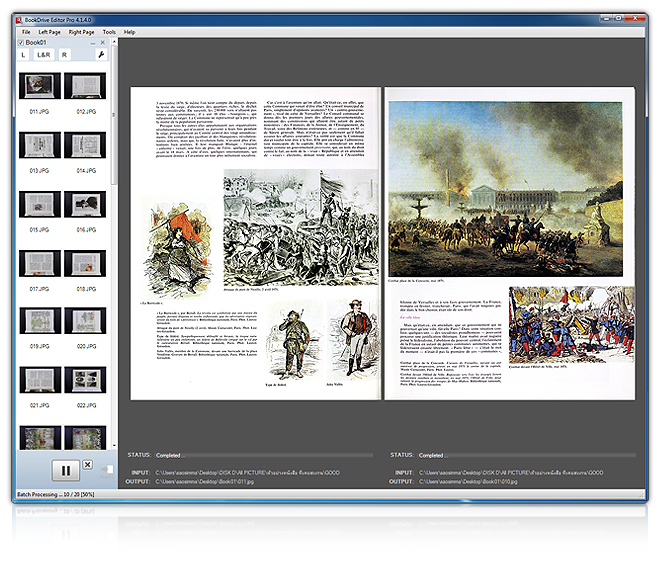This screenshot has width=664, height=570.
Task: Select thumbnail 021.JPG
Action: [40, 380]
